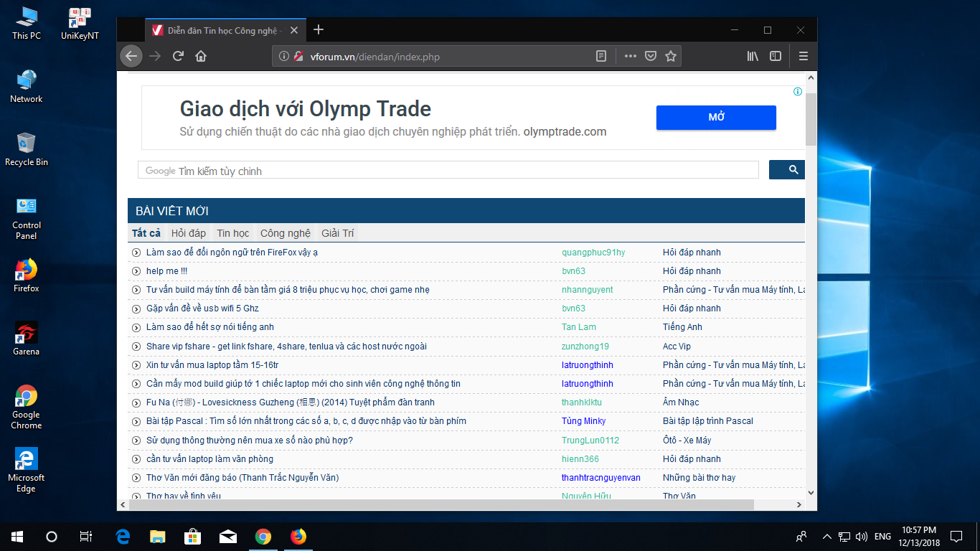The image size is (980, 551).
Task: Click the AdChoices info icon on the ad
Action: tap(797, 92)
